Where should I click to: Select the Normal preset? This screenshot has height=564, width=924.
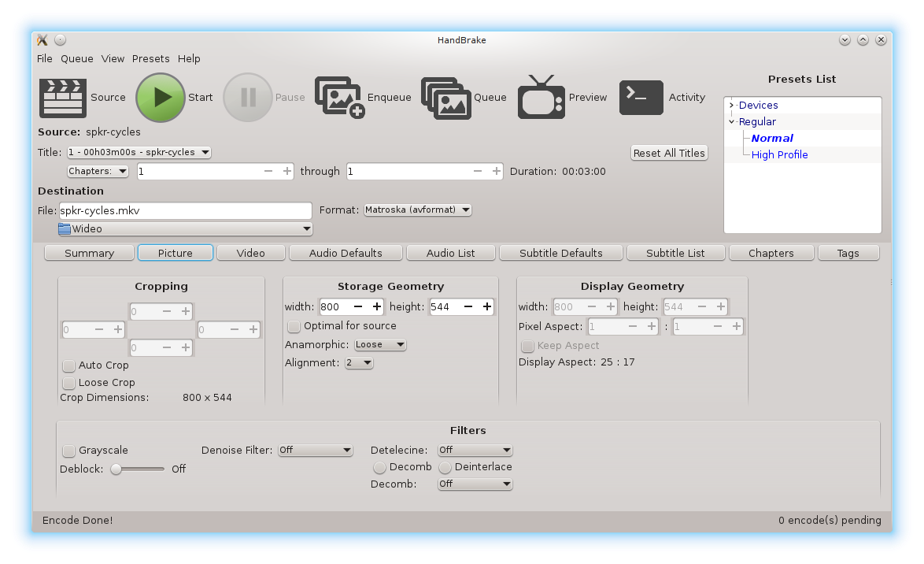(x=772, y=138)
